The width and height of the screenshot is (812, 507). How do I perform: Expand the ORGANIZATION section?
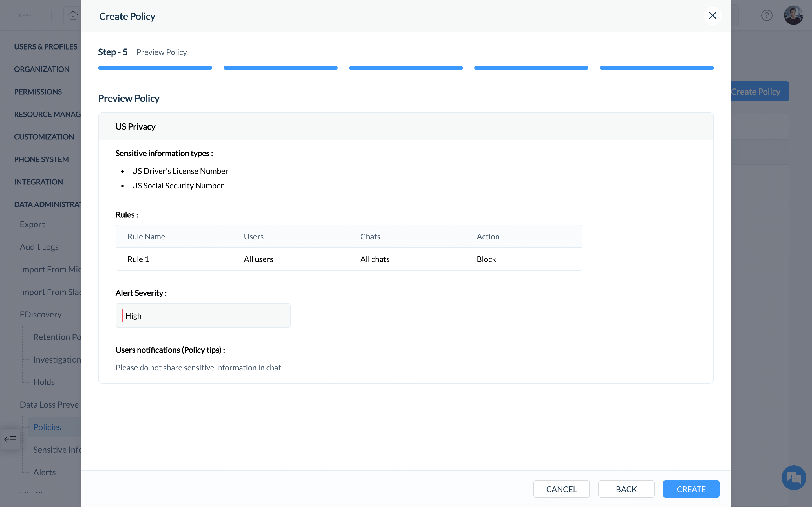[42, 69]
